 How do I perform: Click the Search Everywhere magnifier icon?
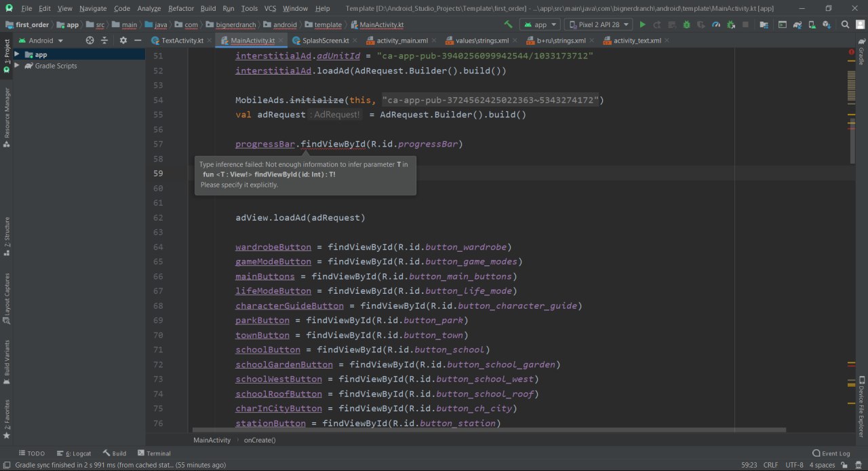pos(845,24)
